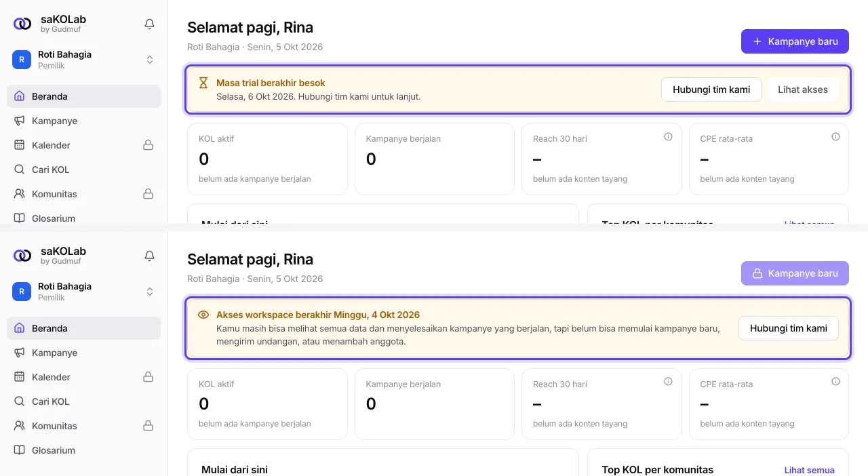The height and width of the screenshot is (476, 868).
Task: Go to Cari KOL in the lower sidebar
Action: coord(84,401)
